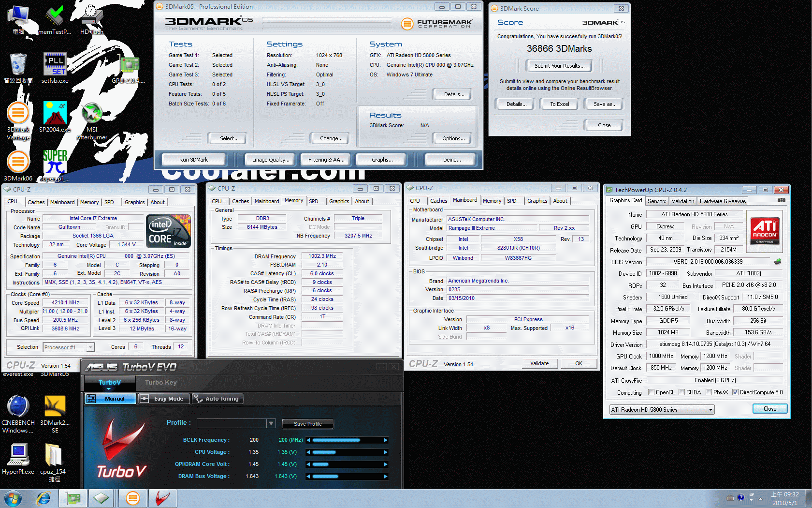
Task: Open the Processor #1 selection dropdown
Action: click(x=69, y=347)
